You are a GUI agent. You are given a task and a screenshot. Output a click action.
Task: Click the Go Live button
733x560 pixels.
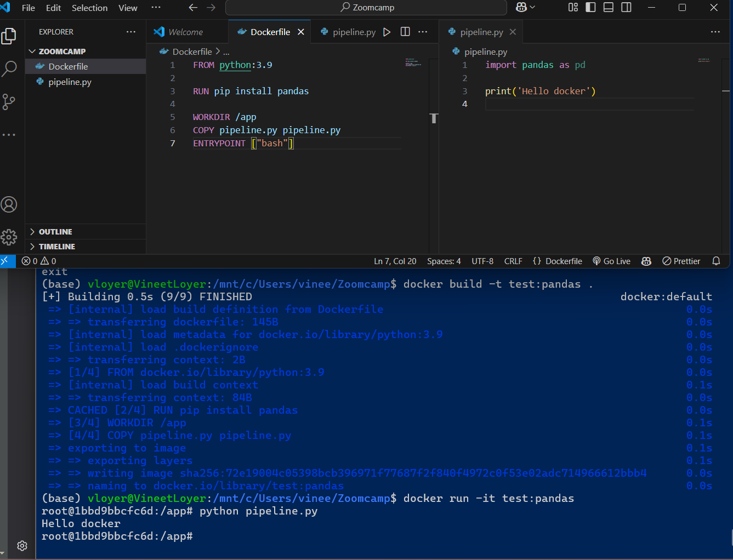coord(612,261)
